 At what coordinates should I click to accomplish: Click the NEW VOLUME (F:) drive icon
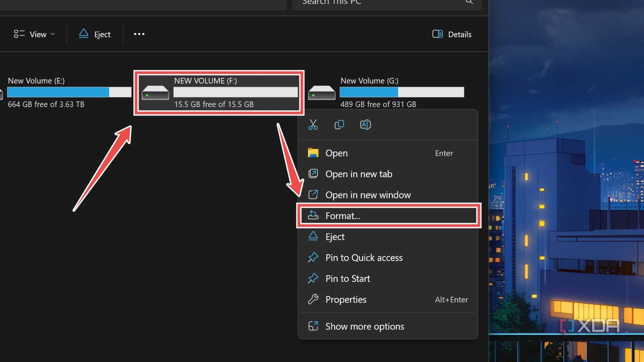[155, 93]
